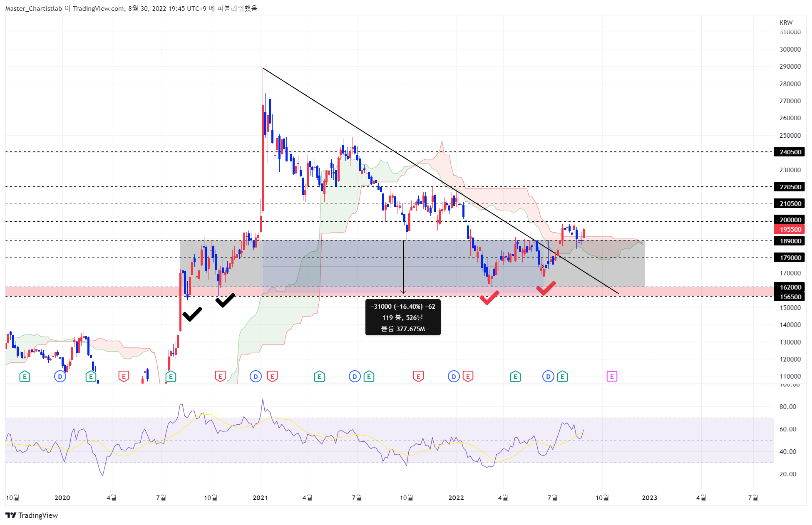Click green earnings E marker of late 2019
This screenshot has width=812, height=525.
tap(25, 377)
